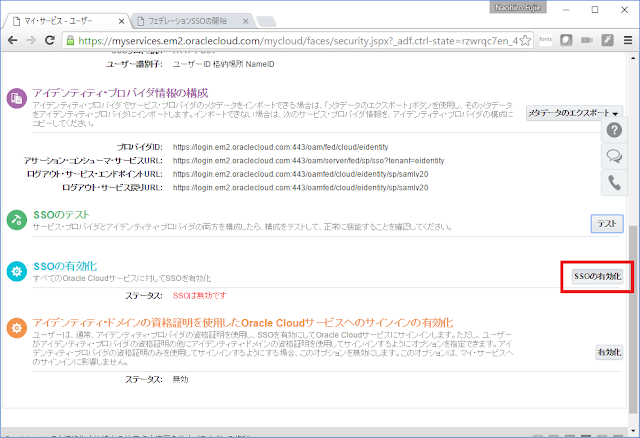
Task: Focus the URL address bar
Action: pos(298,41)
